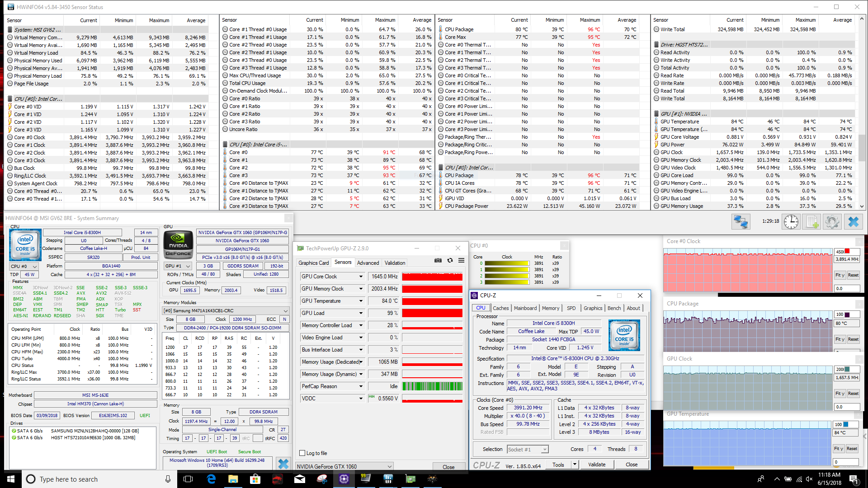
Task: Open the Mainboard tab in CPU-Z
Action: (525, 308)
